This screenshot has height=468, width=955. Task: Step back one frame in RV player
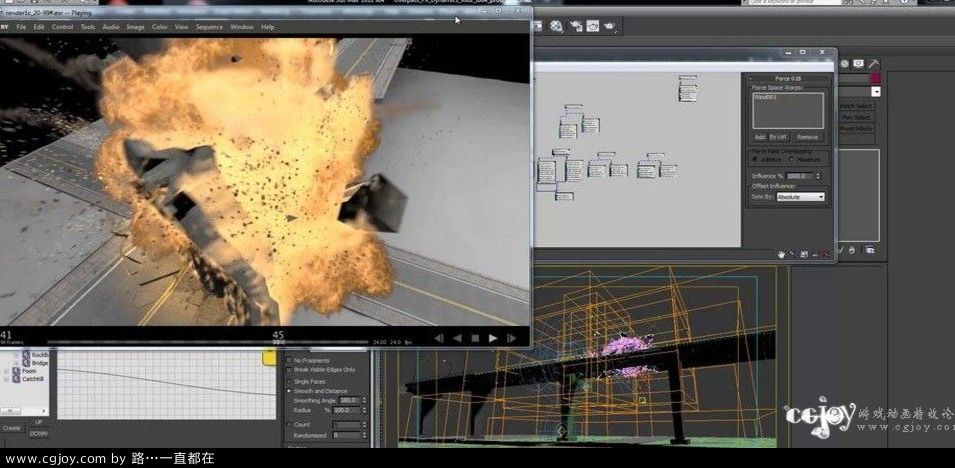coord(439,338)
